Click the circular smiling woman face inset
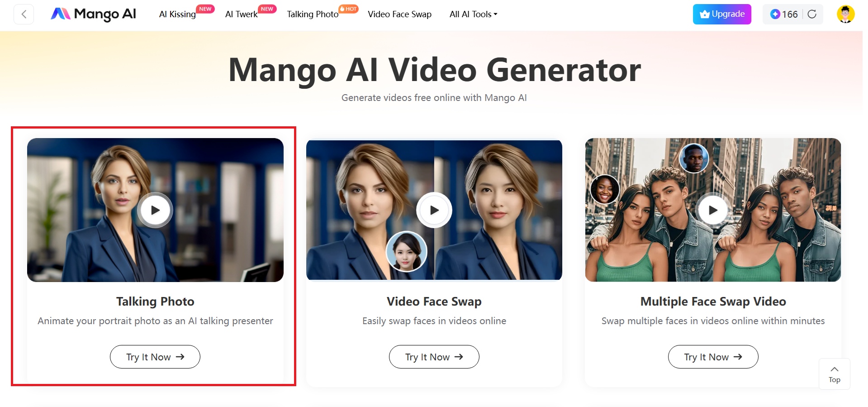The width and height of the screenshot is (868, 407). (x=605, y=189)
